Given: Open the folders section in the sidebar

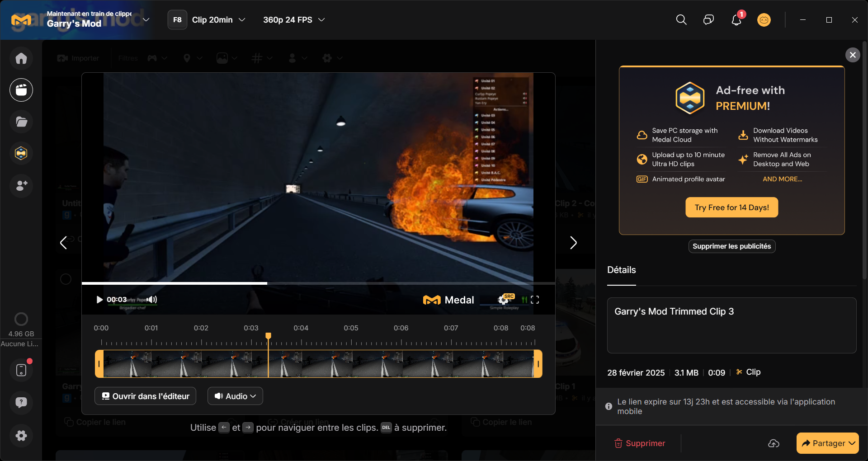Looking at the screenshot, I should (x=21, y=122).
